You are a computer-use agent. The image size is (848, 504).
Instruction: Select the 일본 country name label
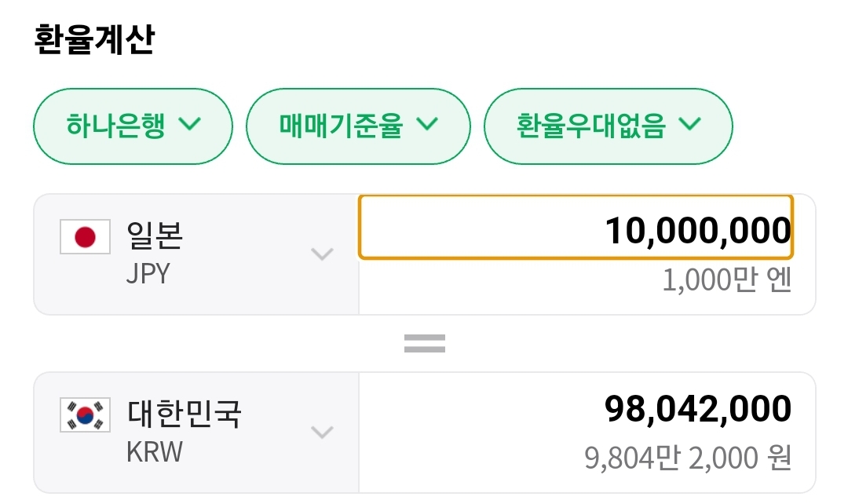click(155, 236)
